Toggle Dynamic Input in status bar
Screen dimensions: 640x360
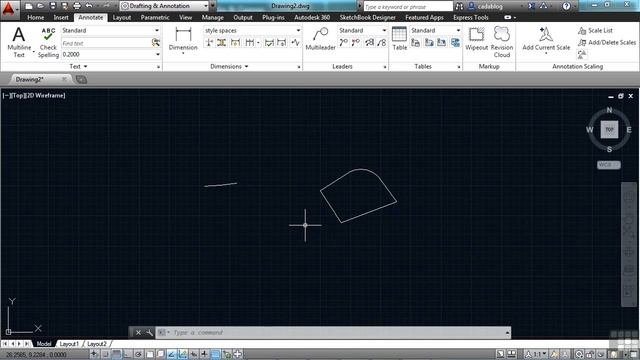tap(193, 354)
